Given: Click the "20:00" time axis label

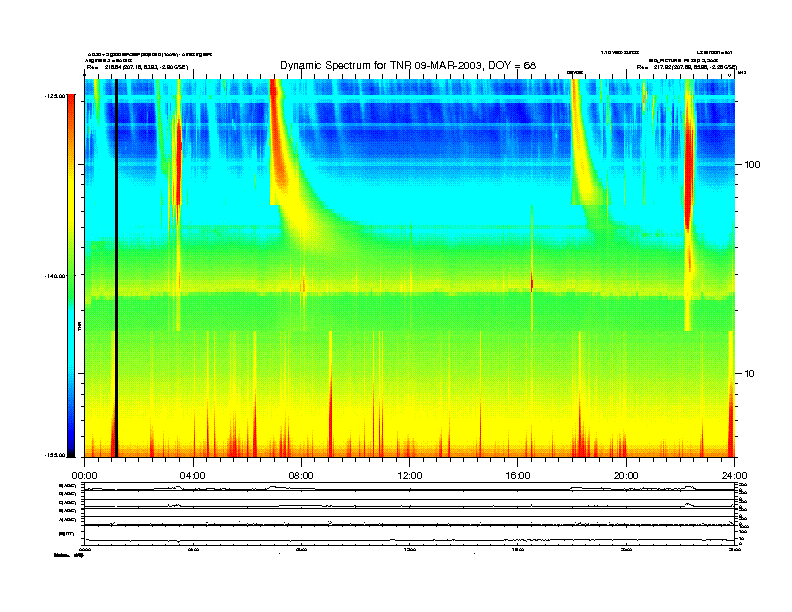Looking at the screenshot, I should click(x=626, y=476).
